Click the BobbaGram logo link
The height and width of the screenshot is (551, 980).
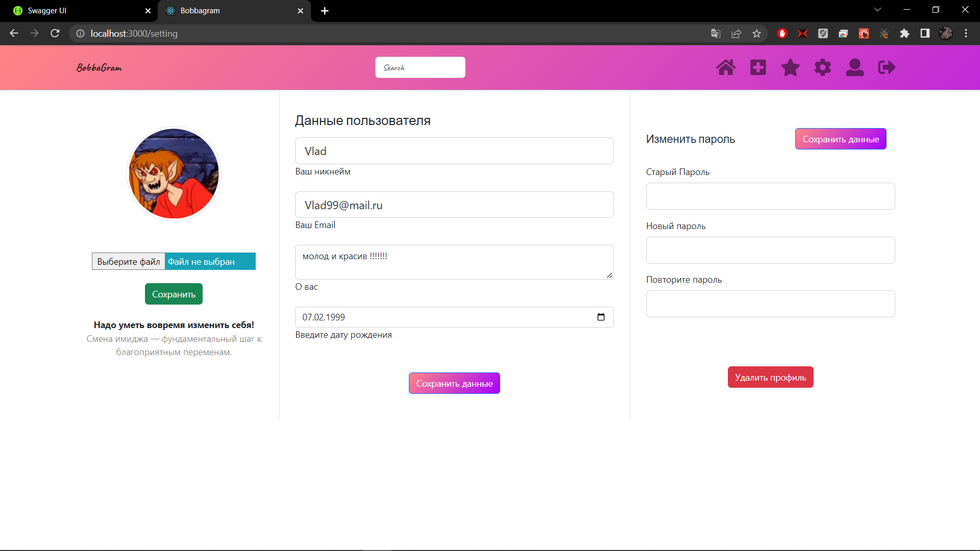pyautogui.click(x=99, y=67)
